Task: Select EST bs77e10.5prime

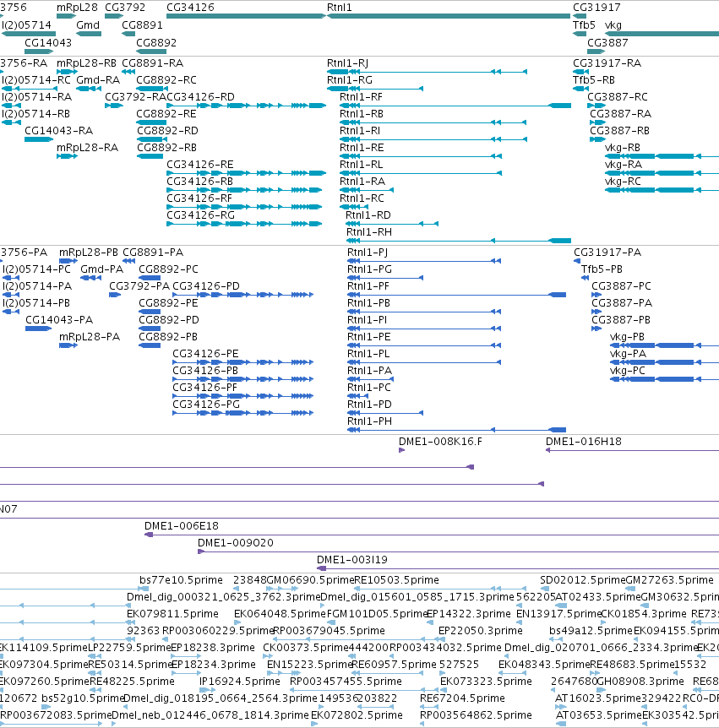Action: [181, 580]
